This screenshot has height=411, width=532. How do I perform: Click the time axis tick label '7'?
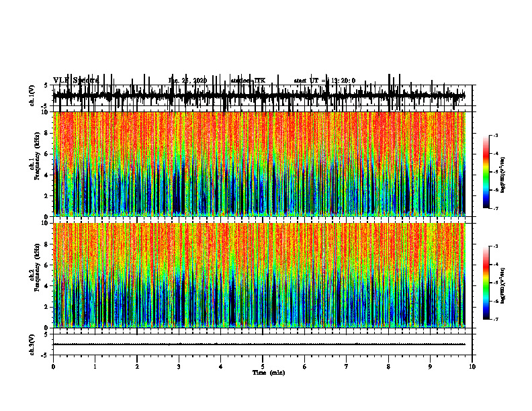point(347,367)
